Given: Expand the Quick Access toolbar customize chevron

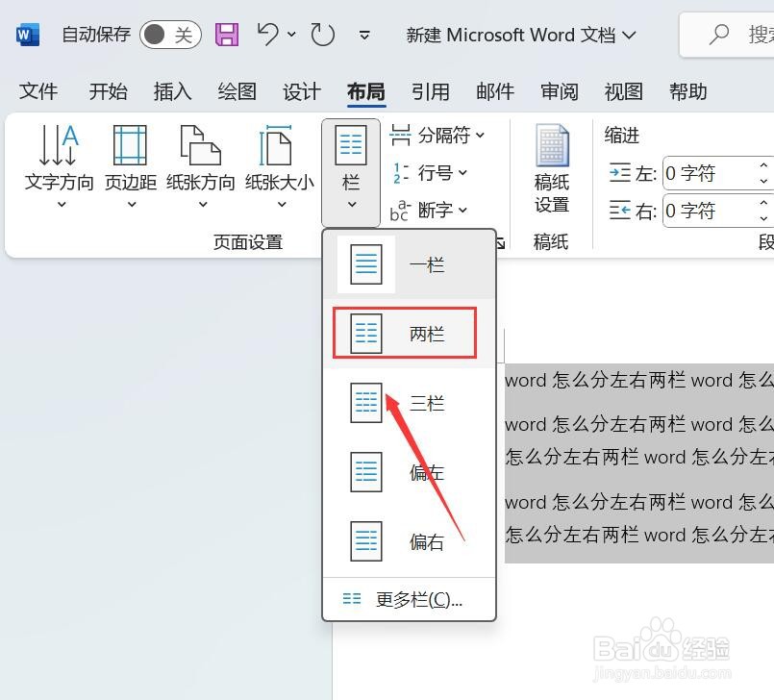Looking at the screenshot, I should pyautogui.click(x=364, y=36).
